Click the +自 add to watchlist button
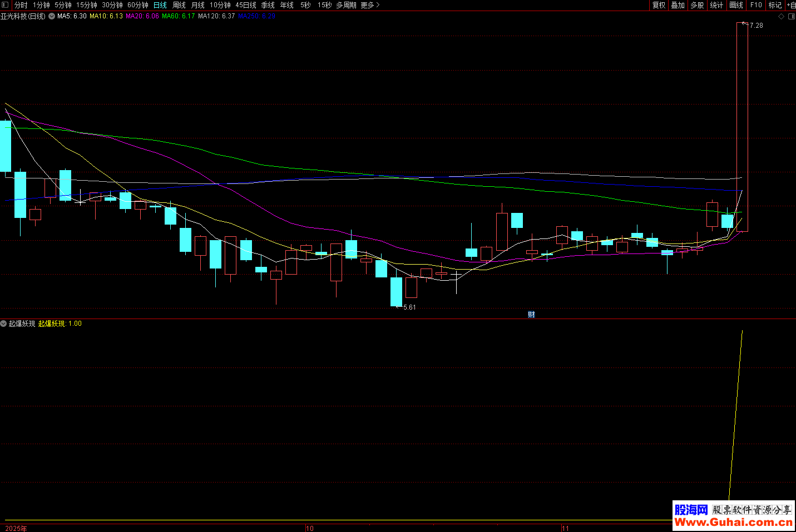The height and width of the screenshot is (532, 796). click(790, 5)
